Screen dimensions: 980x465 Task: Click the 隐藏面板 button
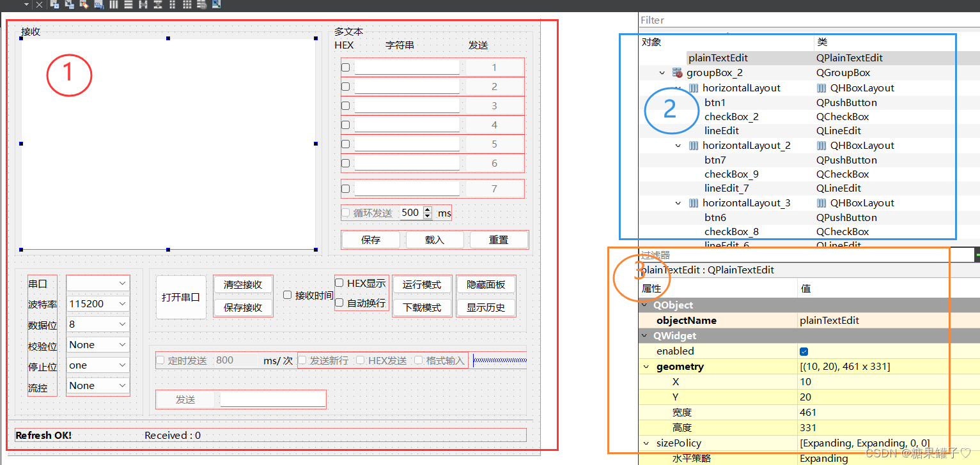(x=486, y=284)
